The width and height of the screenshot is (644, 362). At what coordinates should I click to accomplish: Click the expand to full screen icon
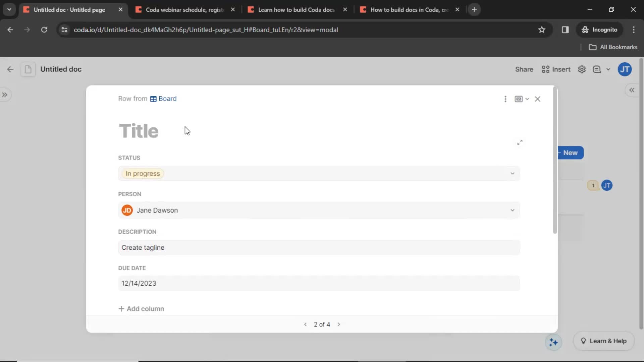pyautogui.click(x=520, y=141)
